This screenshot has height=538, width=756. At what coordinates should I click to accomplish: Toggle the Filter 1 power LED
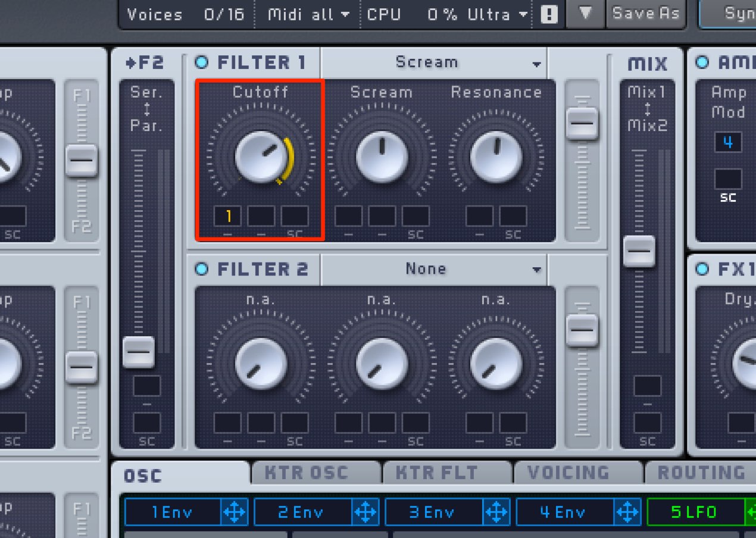click(202, 62)
